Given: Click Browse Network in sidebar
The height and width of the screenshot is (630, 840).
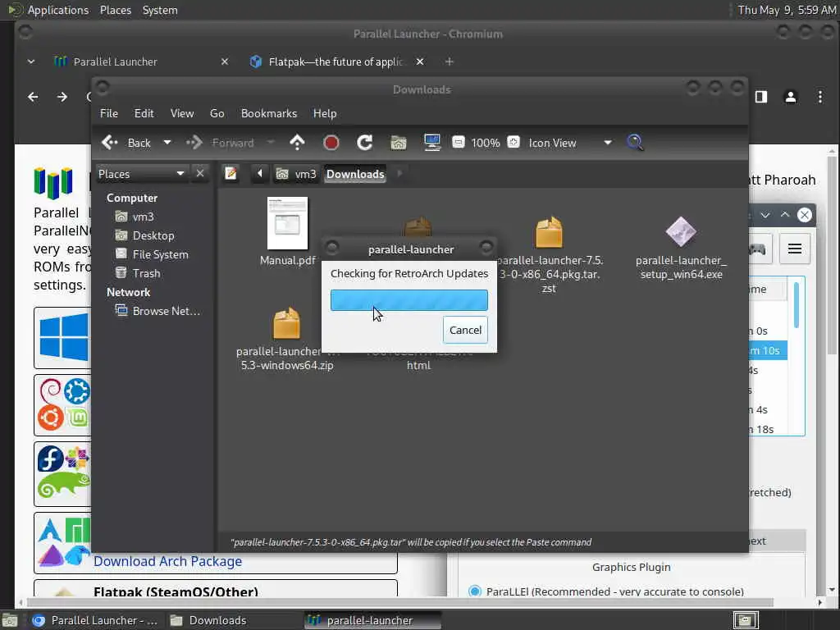Looking at the screenshot, I should pos(158,311).
